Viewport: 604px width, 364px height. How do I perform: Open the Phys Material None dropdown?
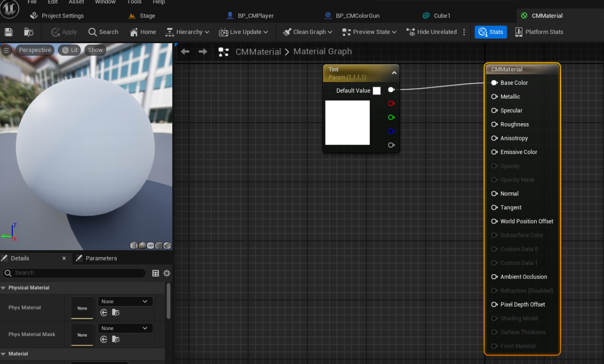point(125,301)
